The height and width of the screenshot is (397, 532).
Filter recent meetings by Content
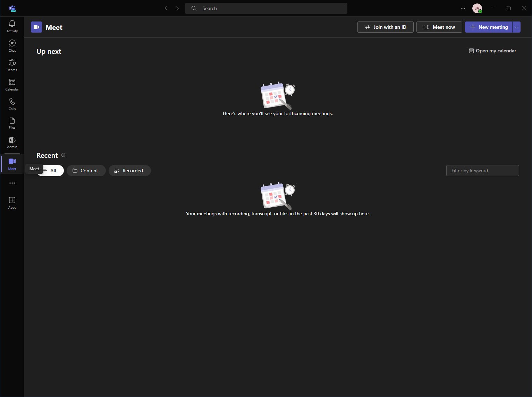[86, 171]
